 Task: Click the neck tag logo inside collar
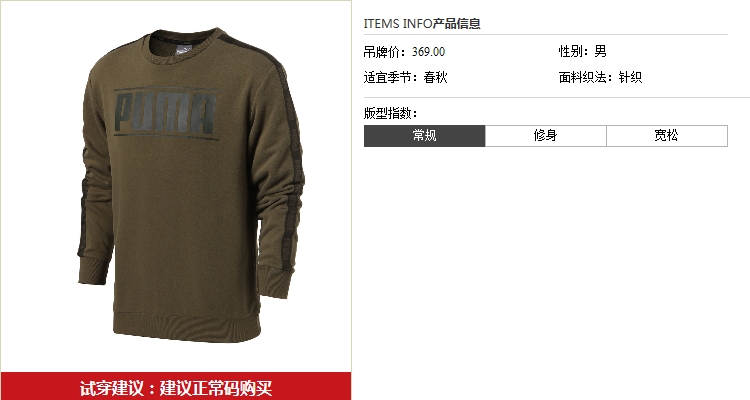click(x=183, y=49)
